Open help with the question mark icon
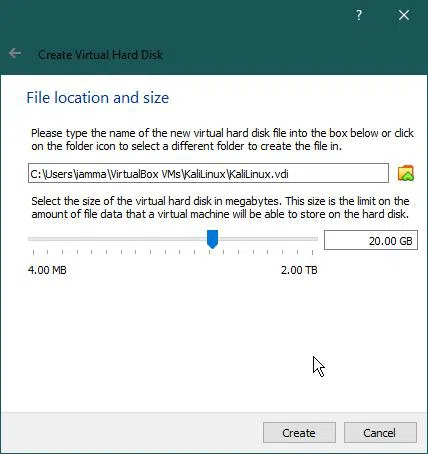The height and width of the screenshot is (454, 428). coord(359,15)
